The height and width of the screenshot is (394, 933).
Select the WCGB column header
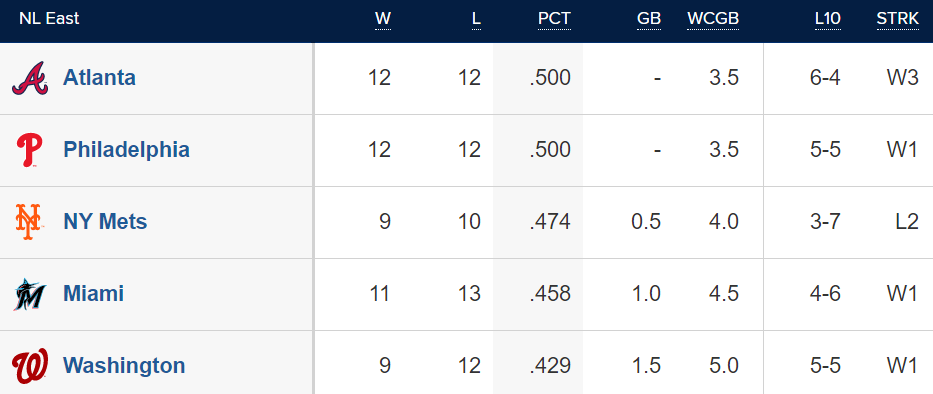tap(713, 19)
